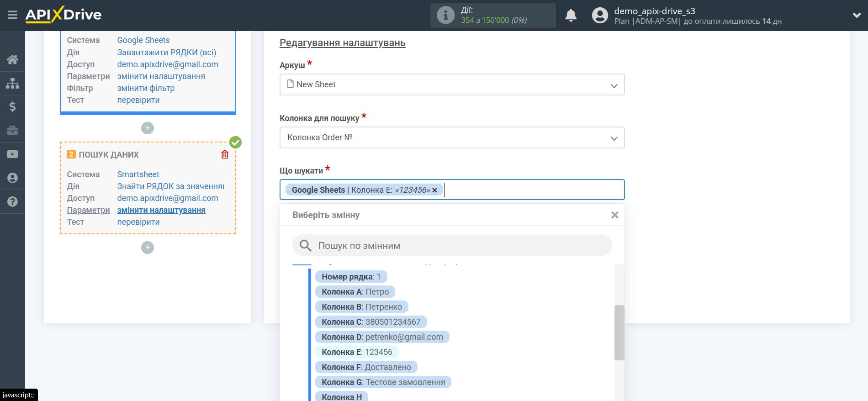Select variable Номер рядка: 1

351,277
